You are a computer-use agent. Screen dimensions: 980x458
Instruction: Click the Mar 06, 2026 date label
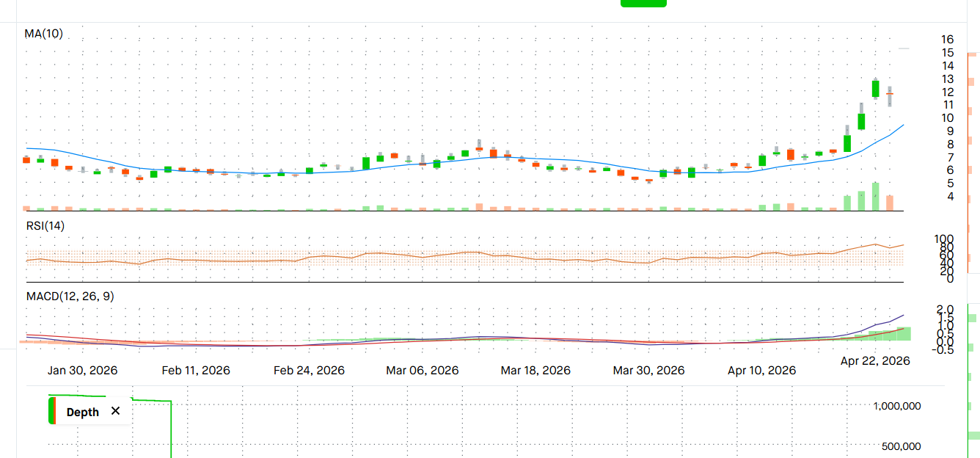(423, 371)
